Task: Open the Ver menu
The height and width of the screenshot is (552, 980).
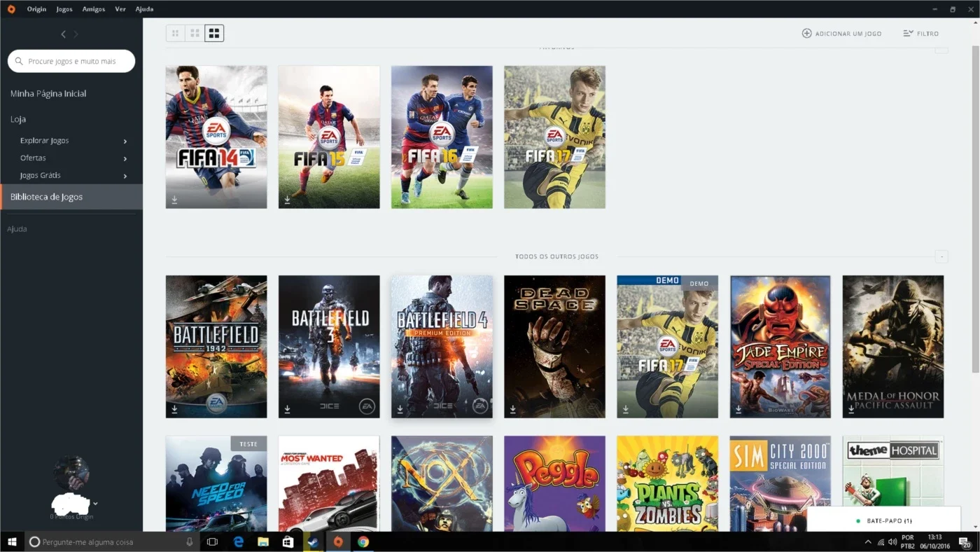Action: click(120, 9)
